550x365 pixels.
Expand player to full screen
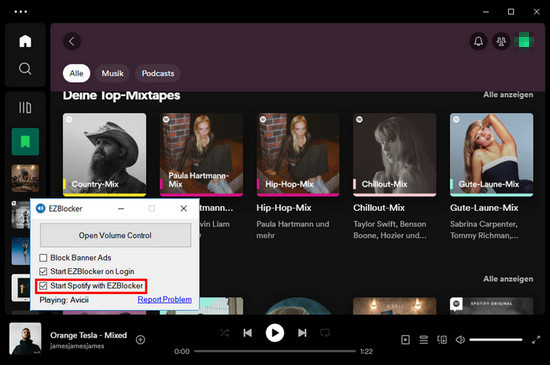pyautogui.click(x=536, y=339)
